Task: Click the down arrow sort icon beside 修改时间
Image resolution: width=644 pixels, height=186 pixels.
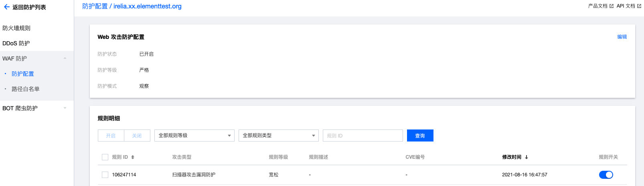Action: tap(527, 157)
